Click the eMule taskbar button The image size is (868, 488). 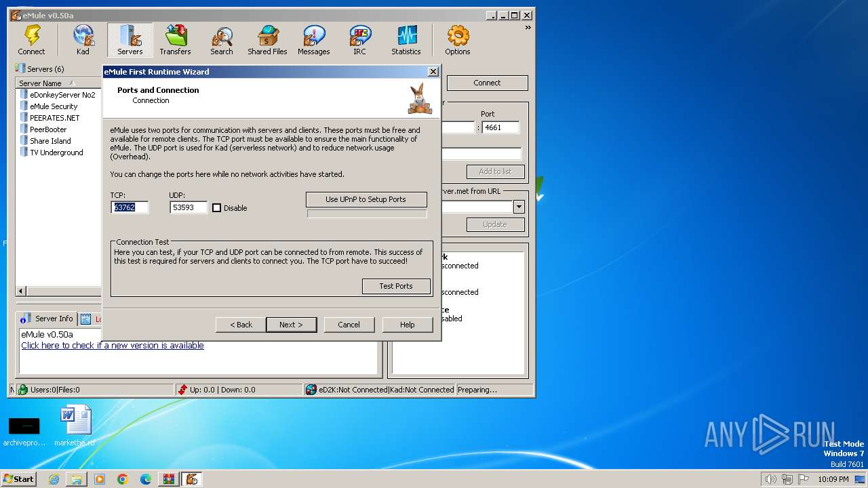(192, 479)
